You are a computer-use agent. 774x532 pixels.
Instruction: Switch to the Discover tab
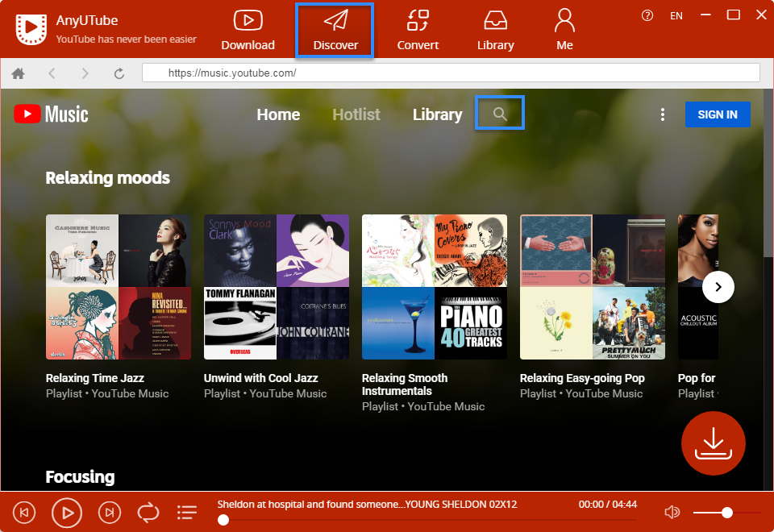click(x=335, y=31)
